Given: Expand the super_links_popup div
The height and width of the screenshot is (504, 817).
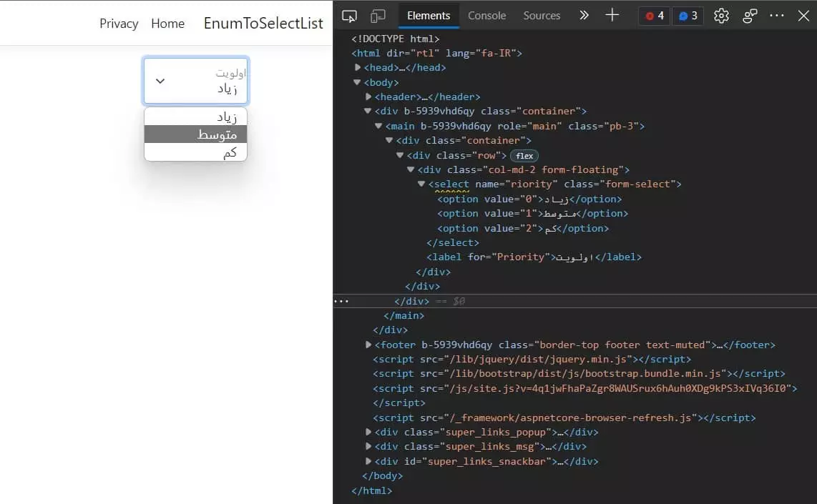Looking at the screenshot, I should (368, 432).
